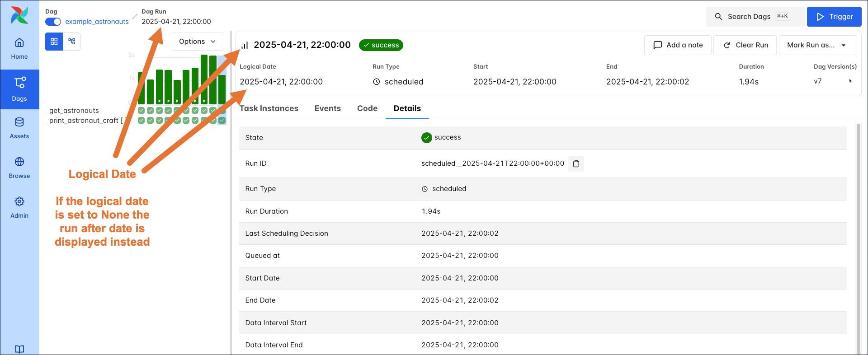Switch to graph view

71,42
